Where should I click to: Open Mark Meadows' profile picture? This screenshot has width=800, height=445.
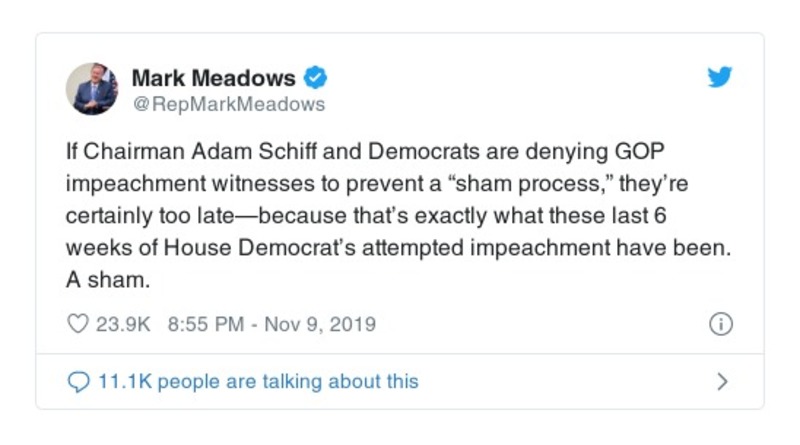(x=93, y=88)
